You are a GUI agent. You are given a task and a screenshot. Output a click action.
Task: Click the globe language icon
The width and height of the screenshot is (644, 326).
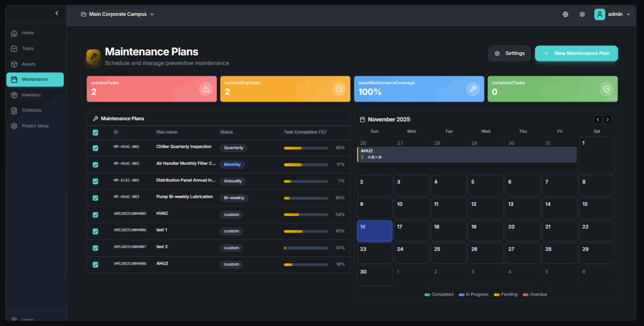coord(565,14)
